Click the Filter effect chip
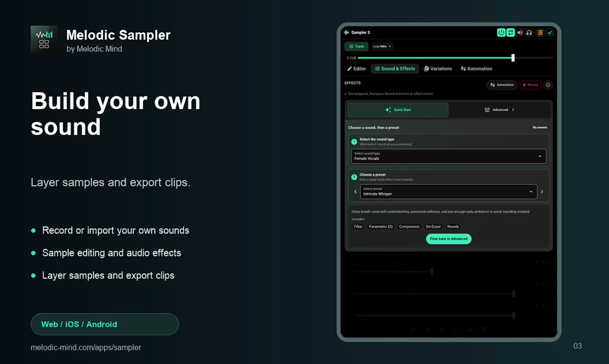The height and width of the screenshot is (364, 609). tap(358, 227)
